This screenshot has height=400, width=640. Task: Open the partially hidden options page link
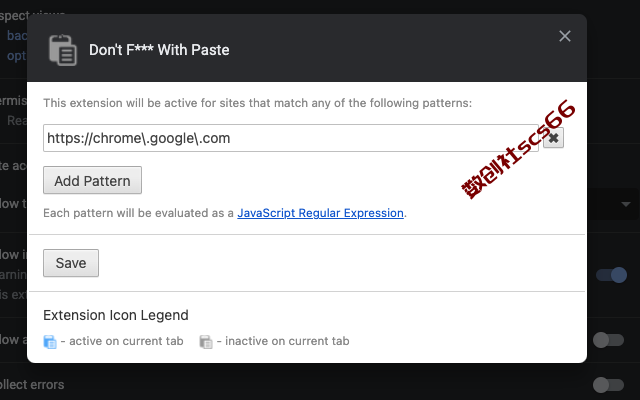[x=16, y=56]
